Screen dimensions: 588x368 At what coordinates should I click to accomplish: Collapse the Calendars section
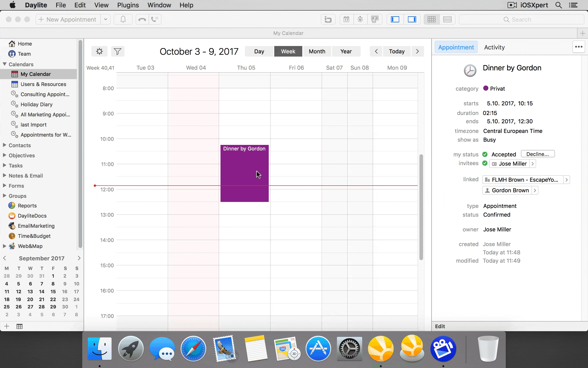pyautogui.click(x=4, y=64)
